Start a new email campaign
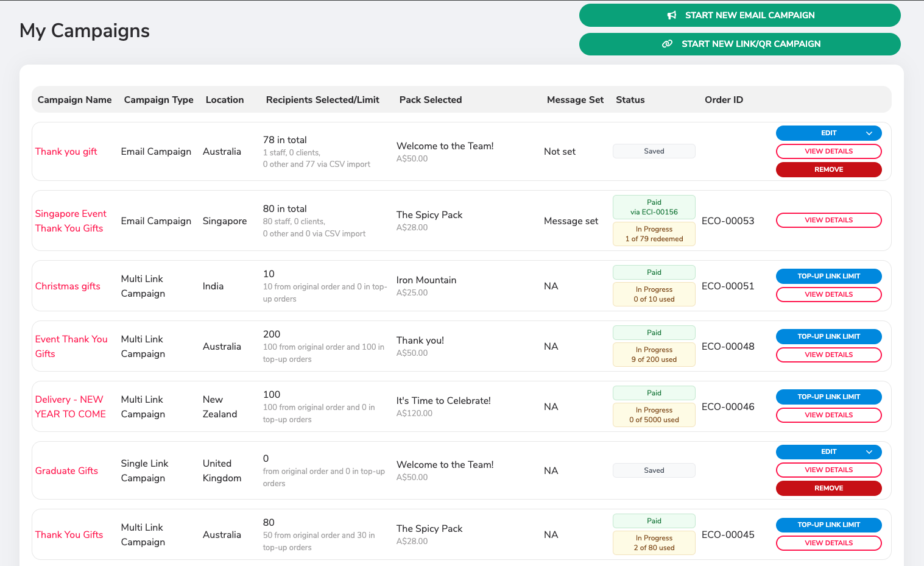Screen dimensions: 924x566 pyautogui.click(x=740, y=15)
